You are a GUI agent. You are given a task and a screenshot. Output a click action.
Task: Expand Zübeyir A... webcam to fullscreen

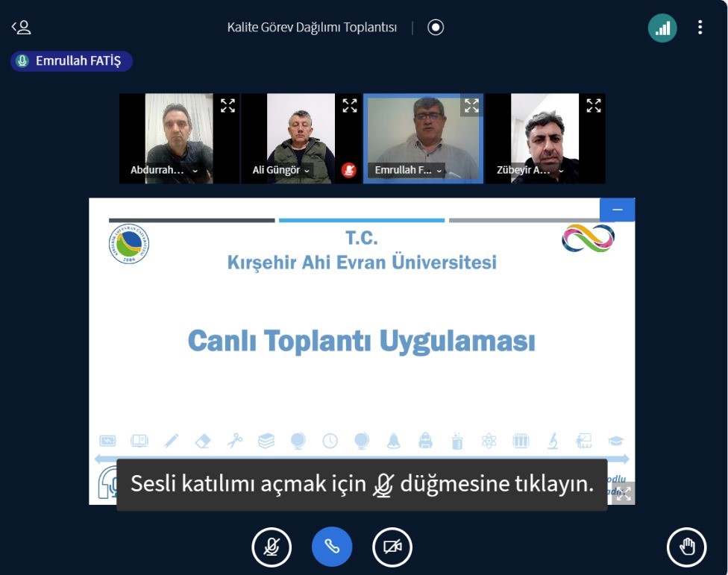coord(593,105)
